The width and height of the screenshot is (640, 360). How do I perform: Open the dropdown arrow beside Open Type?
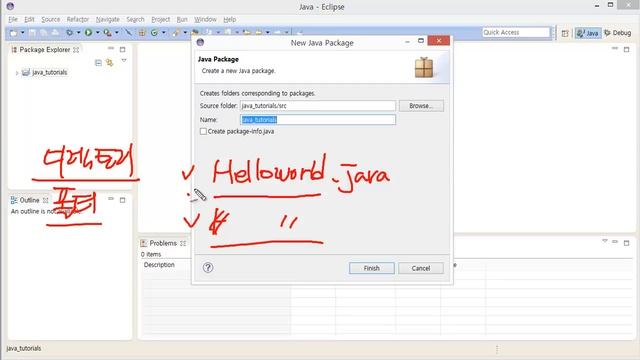point(185,32)
